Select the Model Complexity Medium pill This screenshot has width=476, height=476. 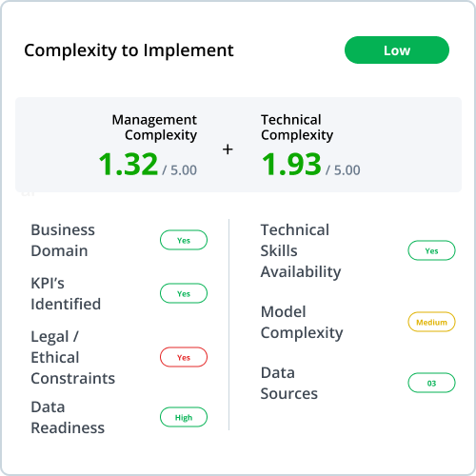tap(431, 322)
